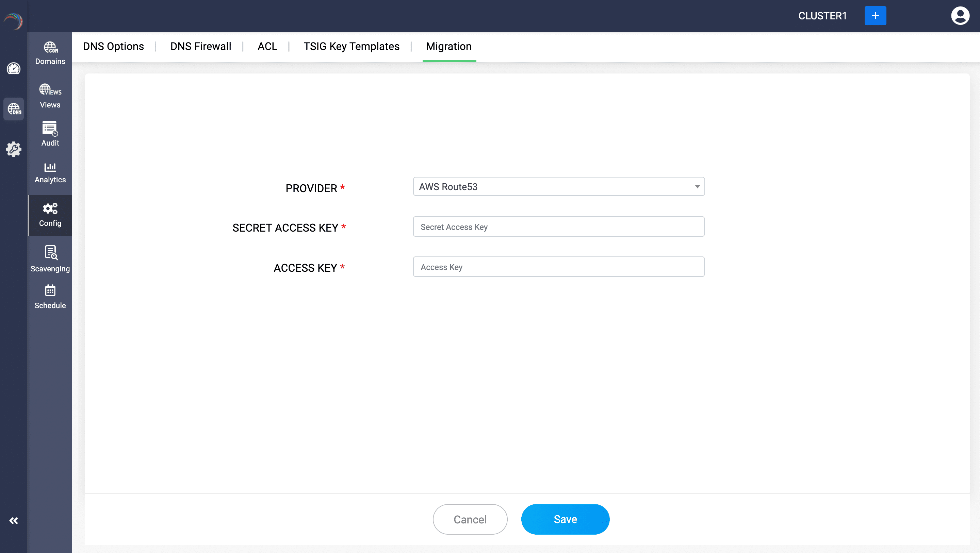Switch to the DNS Firewall tab
Image resolution: width=980 pixels, height=553 pixels.
point(200,46)
